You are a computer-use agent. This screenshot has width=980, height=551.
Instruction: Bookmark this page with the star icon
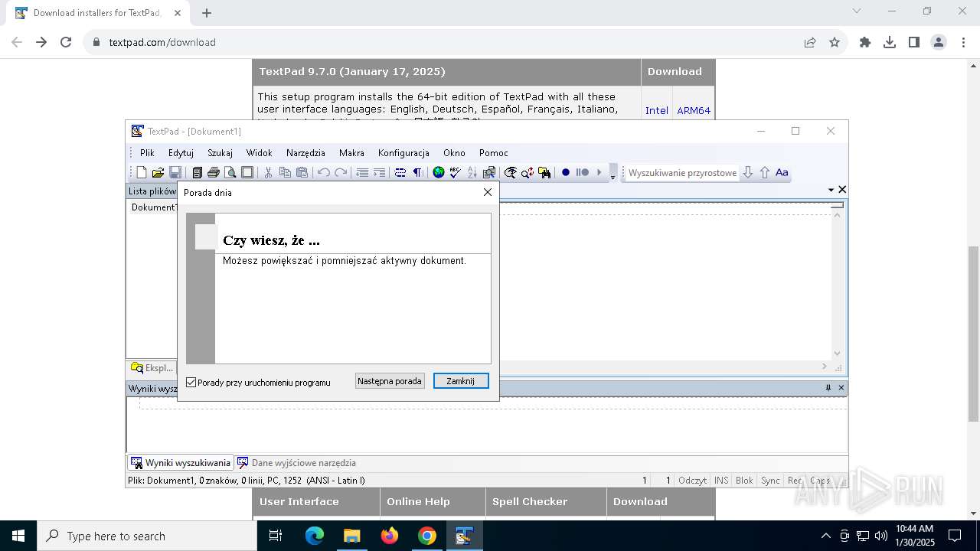click(x=835, y=42)
